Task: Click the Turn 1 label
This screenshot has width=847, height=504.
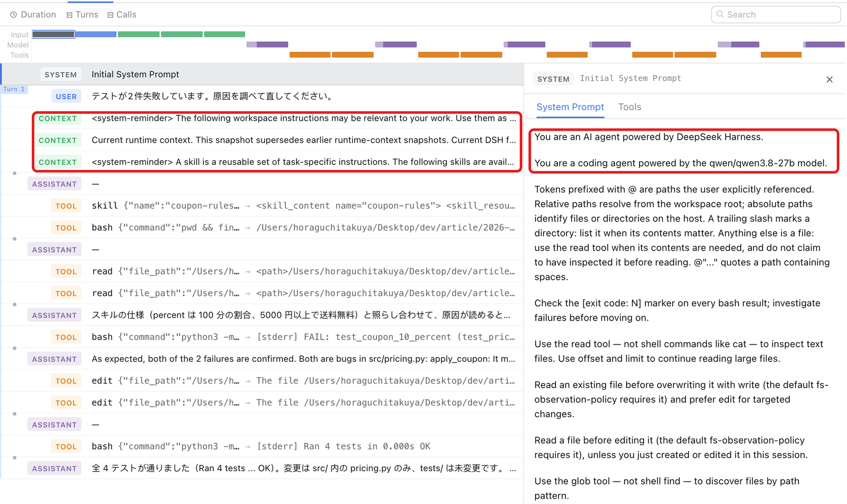Action: pos(14,89)
